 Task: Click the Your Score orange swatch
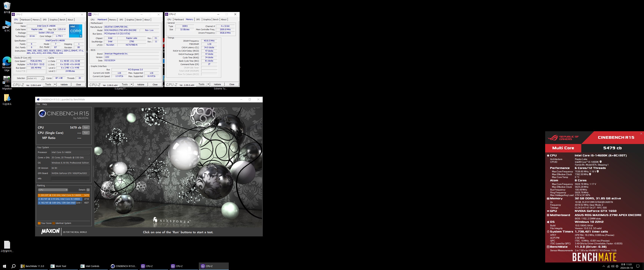tap(39, 223)
